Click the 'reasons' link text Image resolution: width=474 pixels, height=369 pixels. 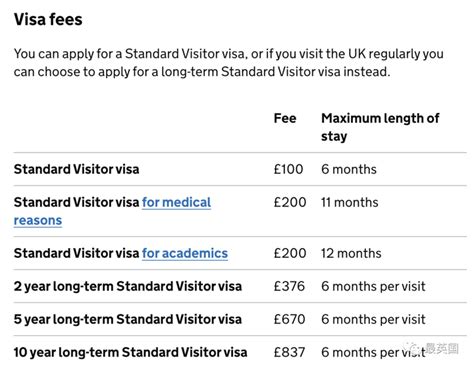click(38, 220)
